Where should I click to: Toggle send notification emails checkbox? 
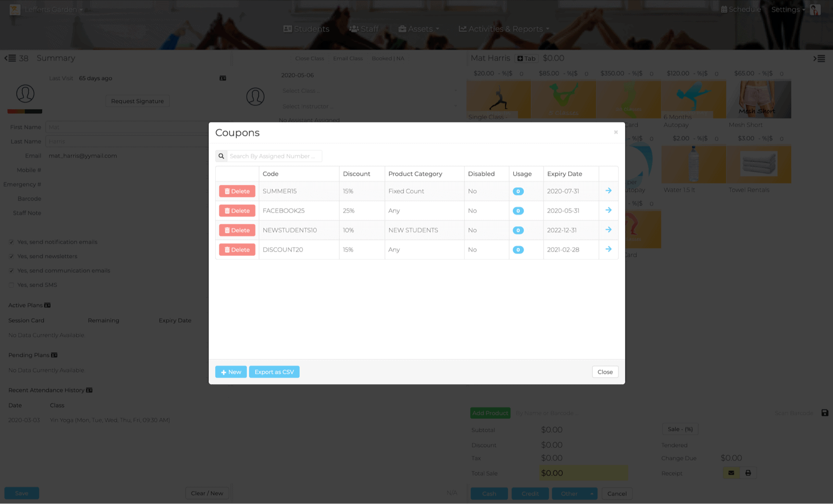coord(12,242)
